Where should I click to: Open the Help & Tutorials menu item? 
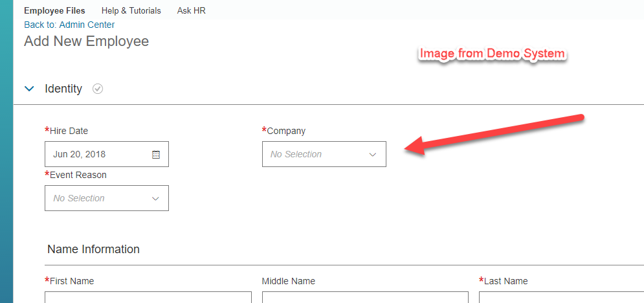(x=131, y=10)
